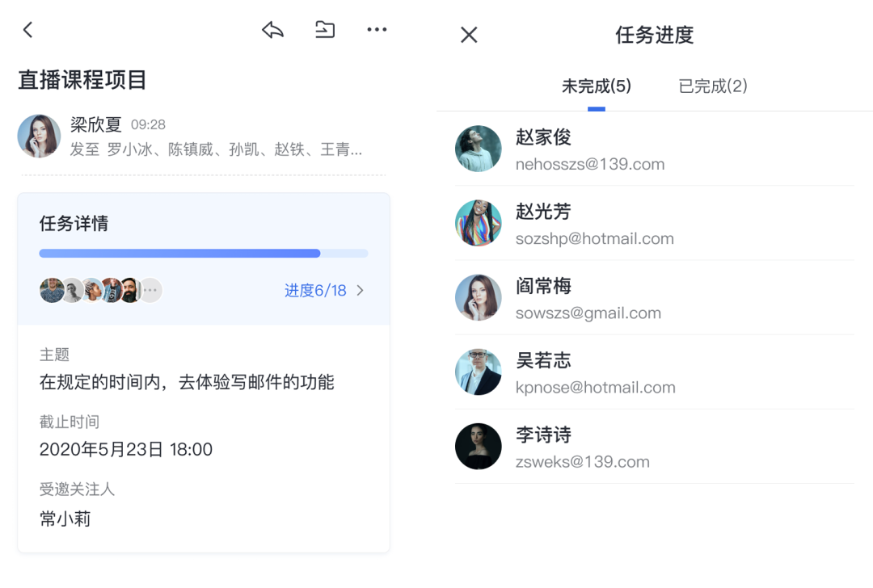This screenshot has height=588, width=873.
Task: Click the invited follower 常小莉
Action: 65,519
